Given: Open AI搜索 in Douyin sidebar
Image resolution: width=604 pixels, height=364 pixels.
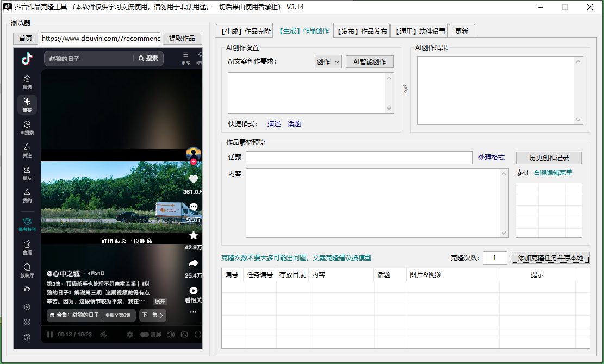Looking at the screenshot, I should coord(27,127).
